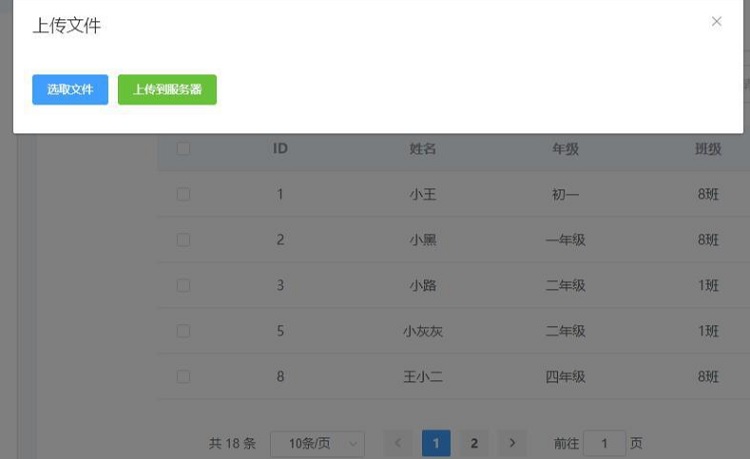The height and width of the screenshot is (459, 750).
Task: Click the ID cell 8
Action: click(280, 377)
